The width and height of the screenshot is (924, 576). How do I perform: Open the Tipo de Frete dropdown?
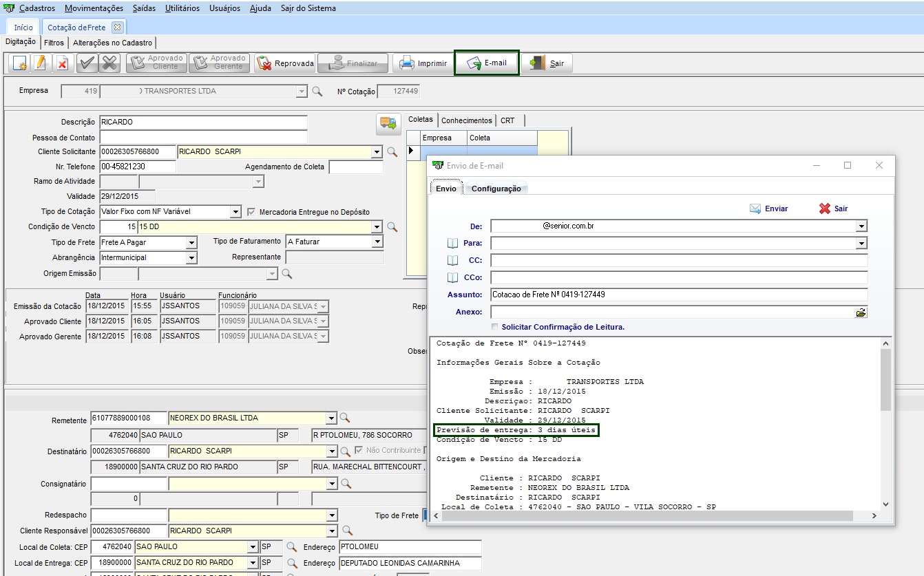[x=191, y=242]
